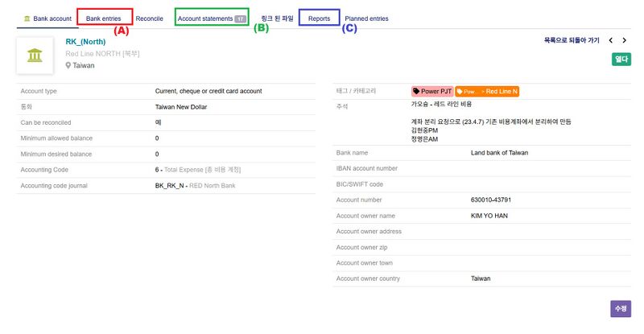Click the Account owner country Taiwan value

point(481,278)
